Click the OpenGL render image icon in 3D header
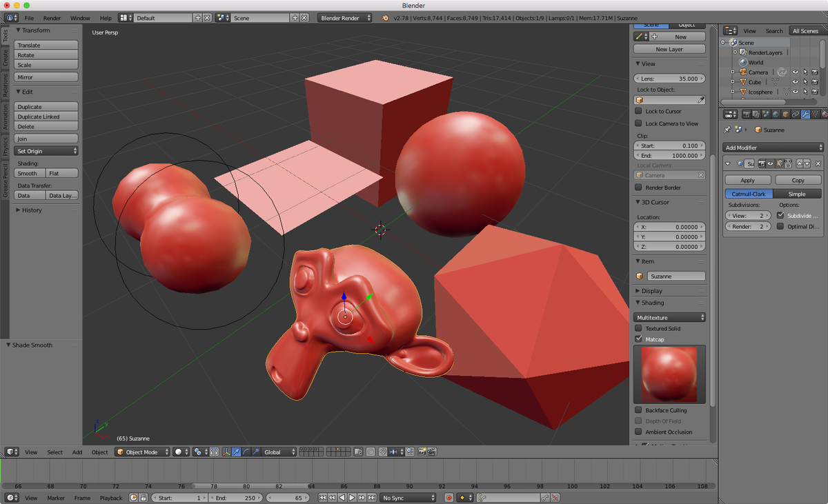Screen dimensions: 828x504 pos(422,452)
